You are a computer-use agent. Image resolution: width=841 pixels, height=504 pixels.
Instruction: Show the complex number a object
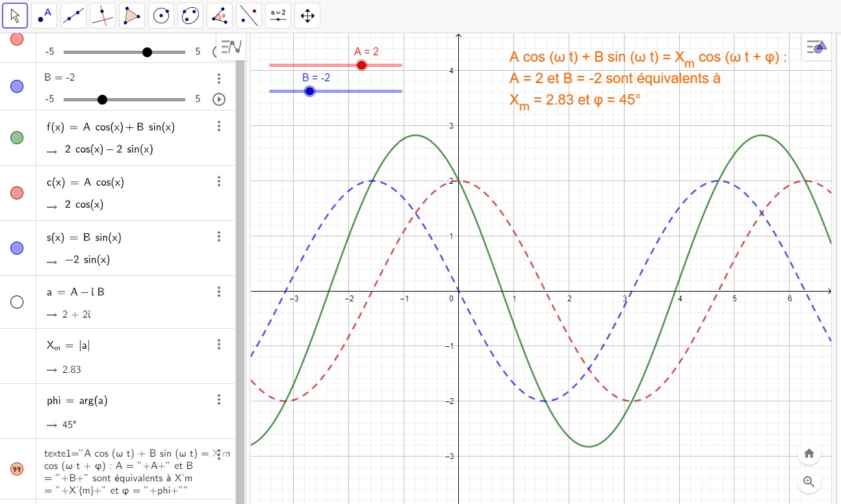(x=18, y=302)
